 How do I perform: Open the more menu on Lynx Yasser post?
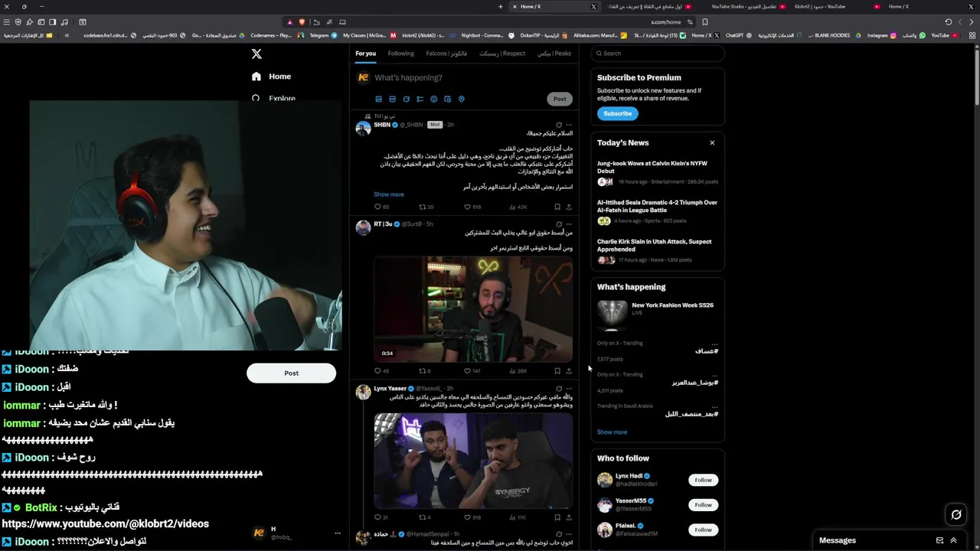(x=568, y=389)
